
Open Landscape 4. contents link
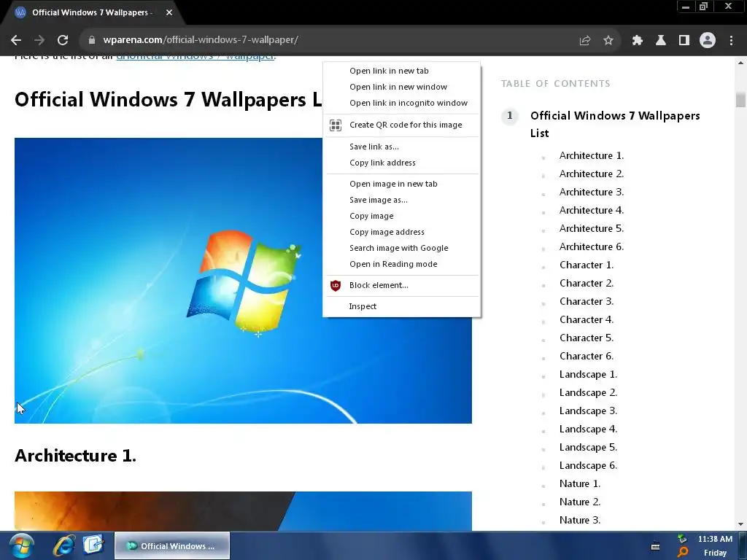[589, 429]
